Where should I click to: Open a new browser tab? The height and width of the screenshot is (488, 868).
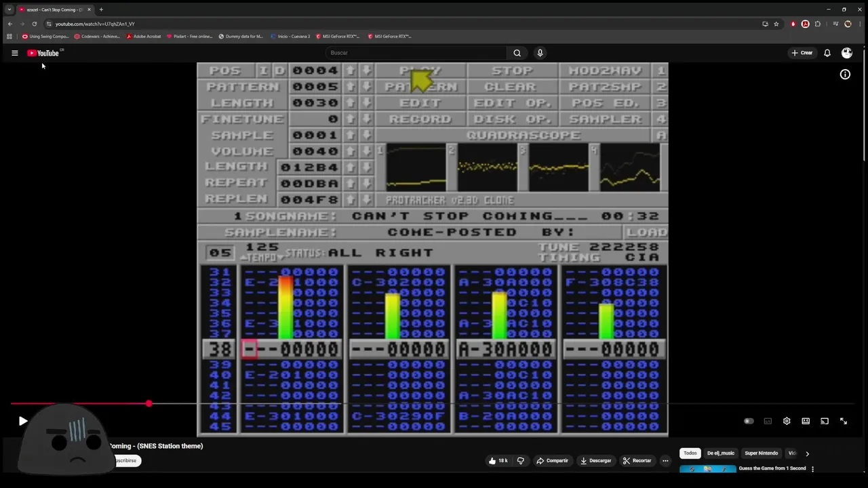point(101,9)
